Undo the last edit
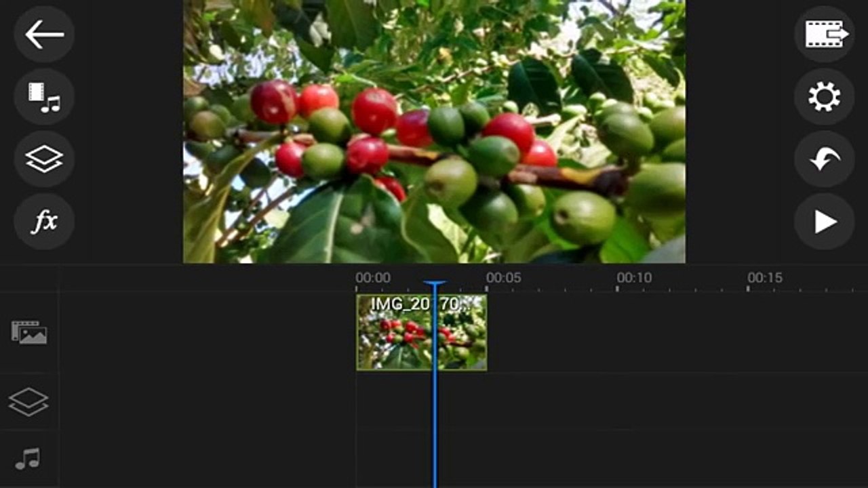This screenshot has width=868, height=488. coord(825,159)
